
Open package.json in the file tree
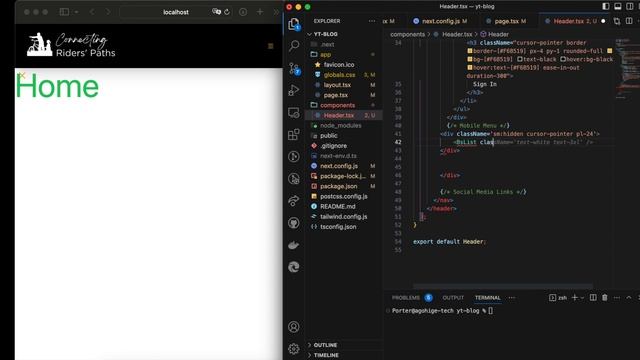click(344, 186)
